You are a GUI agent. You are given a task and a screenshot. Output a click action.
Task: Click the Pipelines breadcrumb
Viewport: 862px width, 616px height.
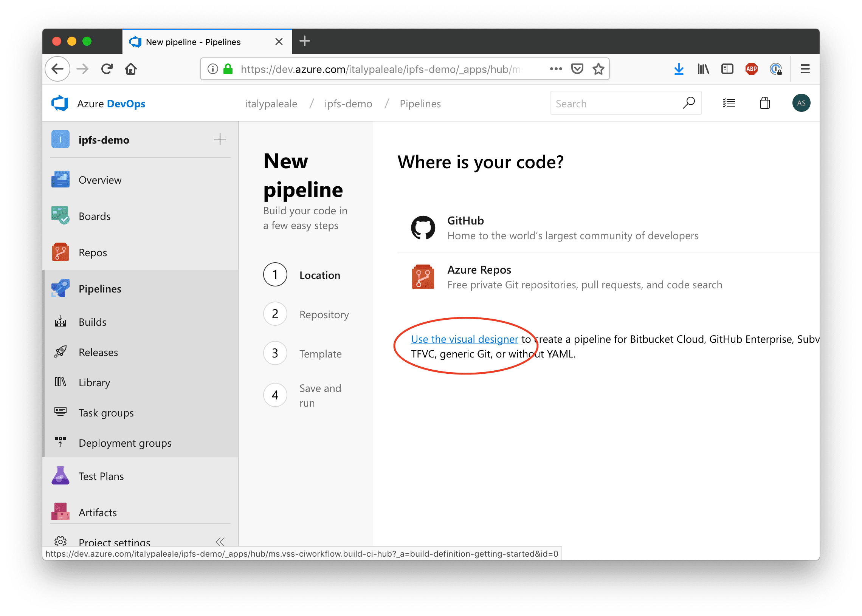tap(420, 104)
